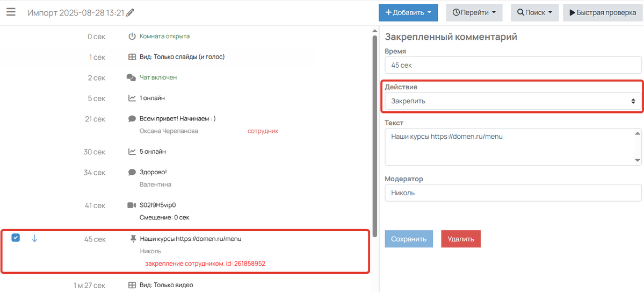The height and width of the screenshot is (292, 644).
Task: Click the power icon for Комната открыта
Action: click(x=132, y=37)
